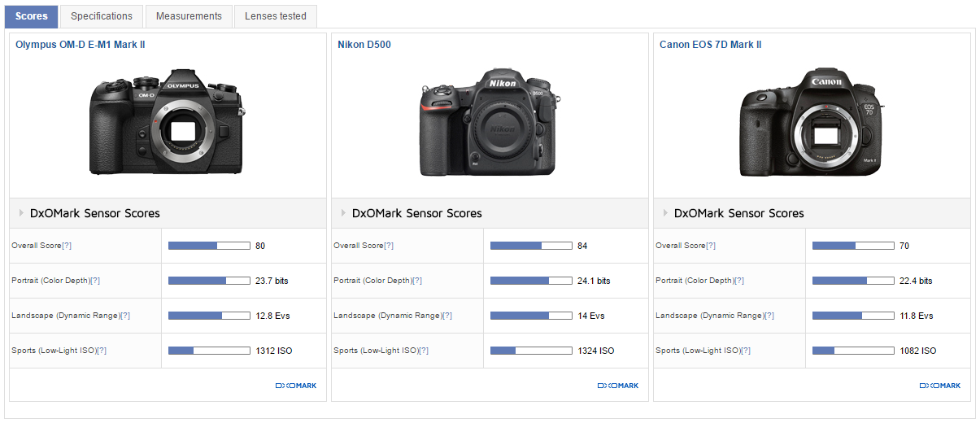Click the Olympus OM-D E-M1 Mark II title link
This screenshot has width=980, height=423.
point(81,45)
